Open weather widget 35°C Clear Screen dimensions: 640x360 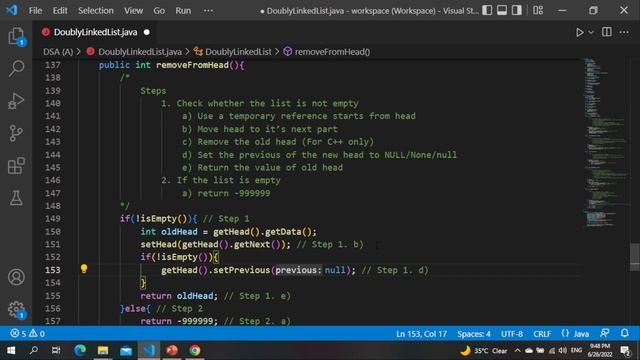click(x=484, y=350)
